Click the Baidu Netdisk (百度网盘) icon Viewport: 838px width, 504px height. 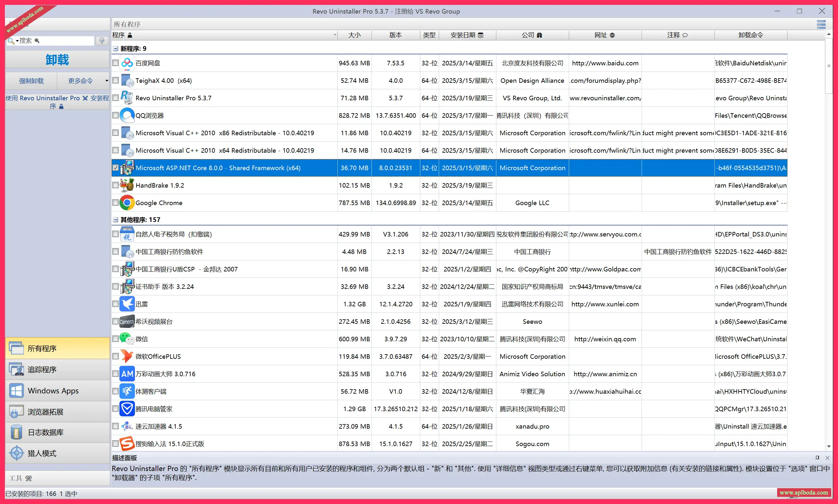[x=127, y=63]
